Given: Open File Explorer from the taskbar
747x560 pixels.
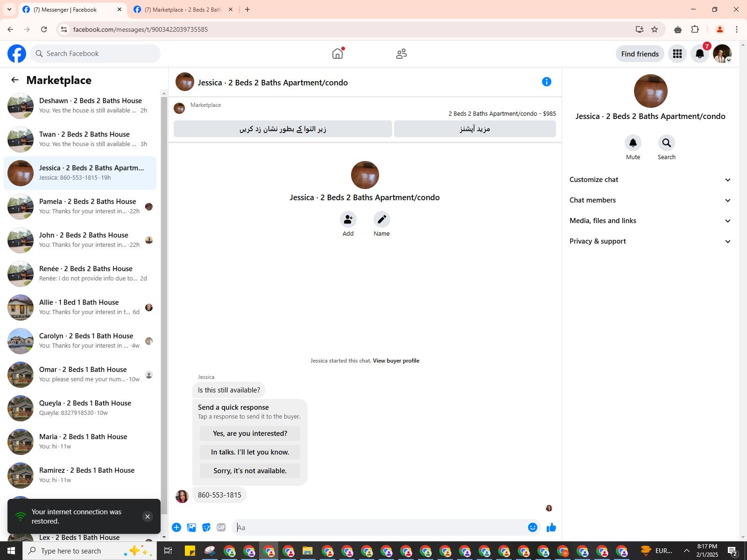Looking at the screenshot, I should coord(307,551).
